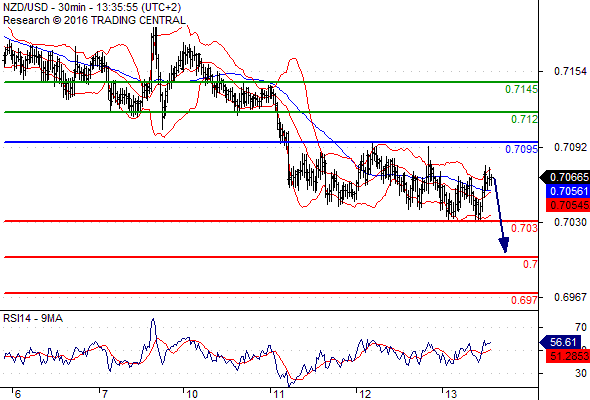The image size is (590, 400).
Task: Click the date marker 13 on time axis
Action: pyautogui.click(x=451, y=394)
